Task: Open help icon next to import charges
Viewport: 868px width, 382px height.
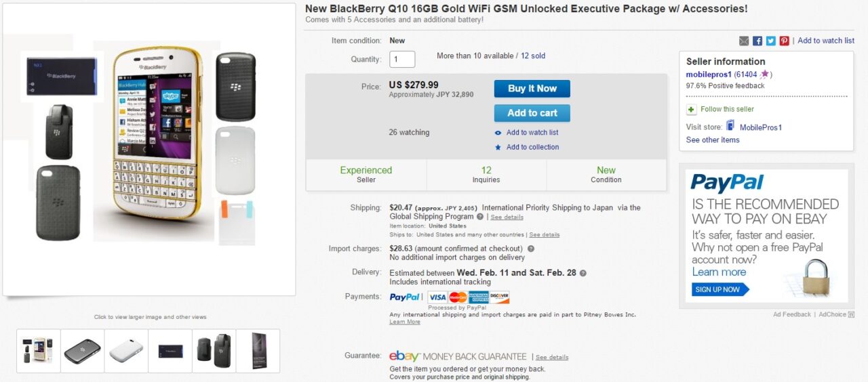Action: (531, 249)
